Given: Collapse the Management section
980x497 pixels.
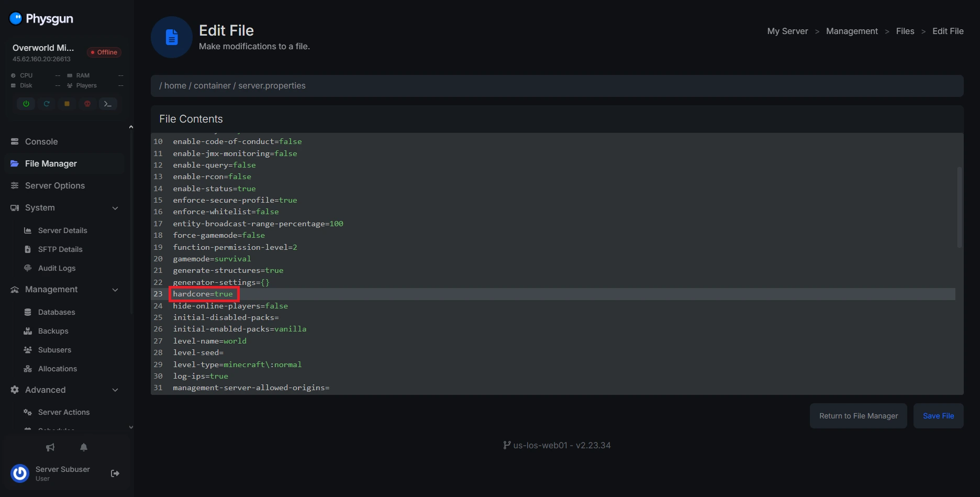Looking at the screenshot, I should coord(115,290).
